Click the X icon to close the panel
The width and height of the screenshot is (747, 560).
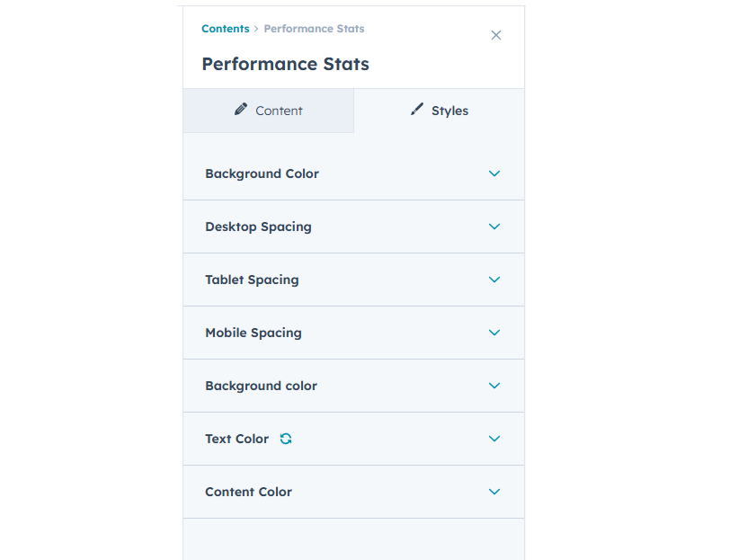pyautogui.click(x=495, y=35)
